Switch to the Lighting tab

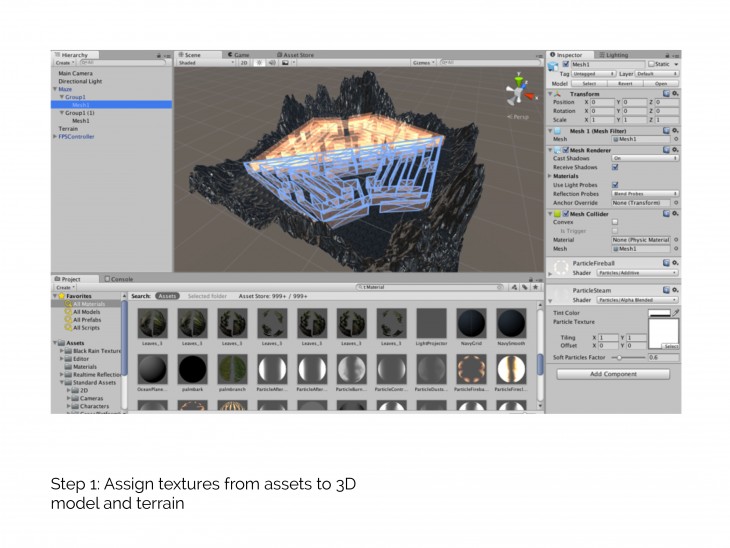615,54
